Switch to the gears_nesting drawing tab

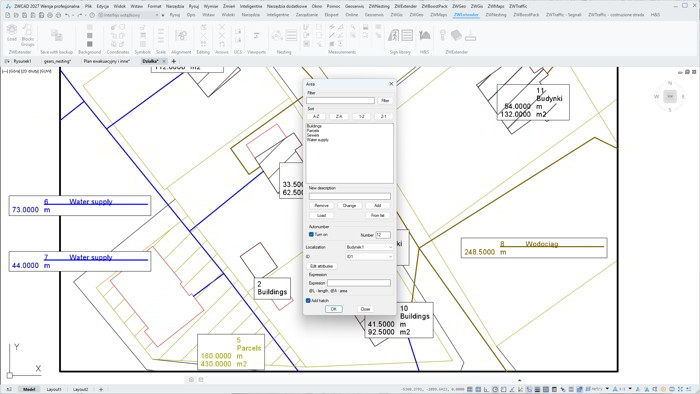[58, 61]
